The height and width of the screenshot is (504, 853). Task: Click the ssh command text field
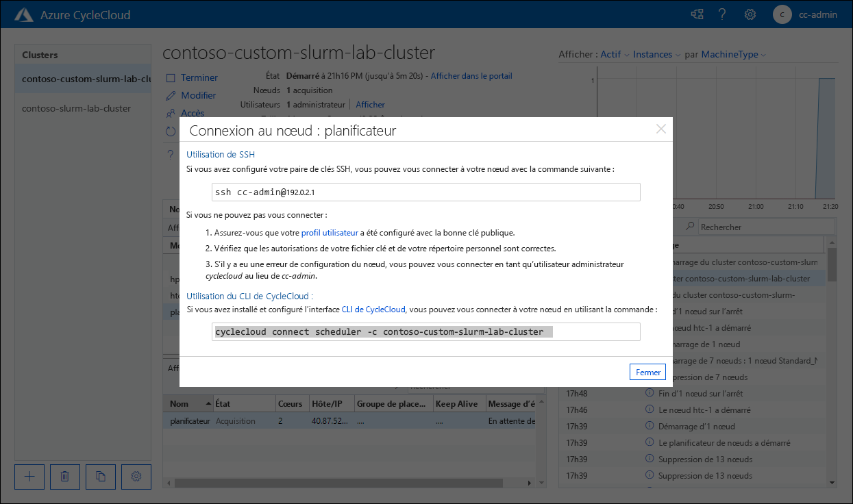tap(425, 192)
